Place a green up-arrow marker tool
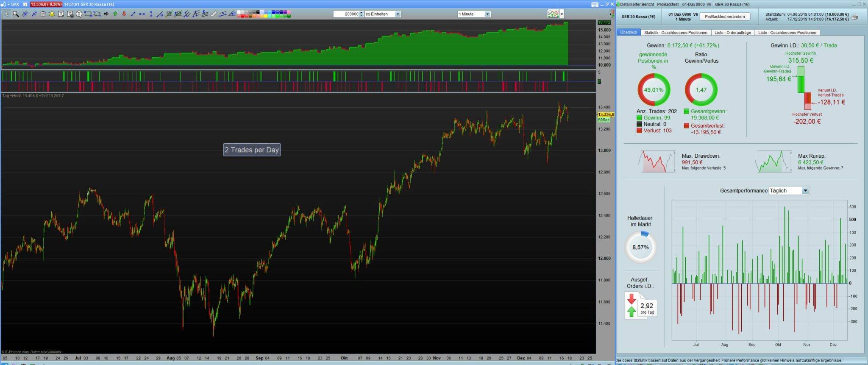 (x=115, y=14)
